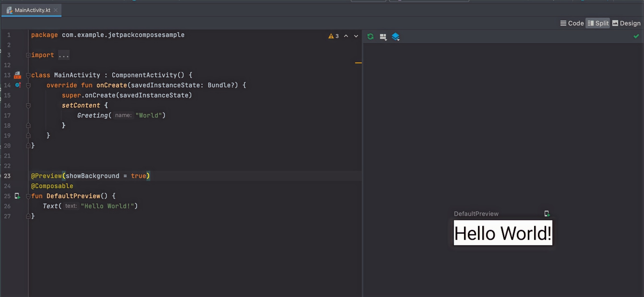Screen dimensions: 644x297
Task: Click the yellow warning stripe marker
Action: [358, 63]
